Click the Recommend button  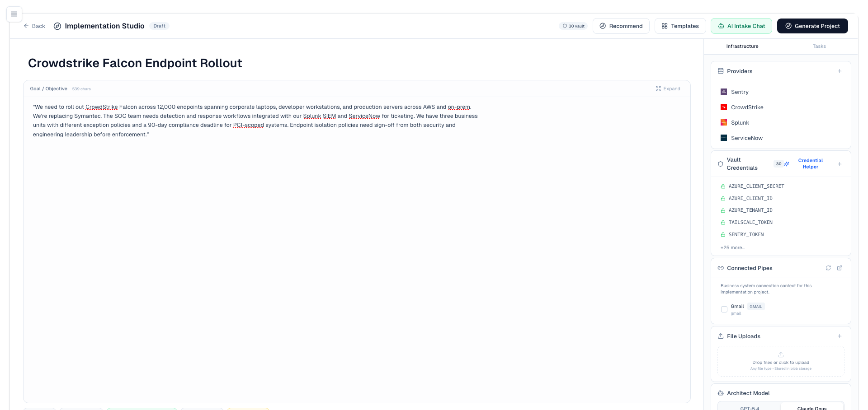point(621,26)
